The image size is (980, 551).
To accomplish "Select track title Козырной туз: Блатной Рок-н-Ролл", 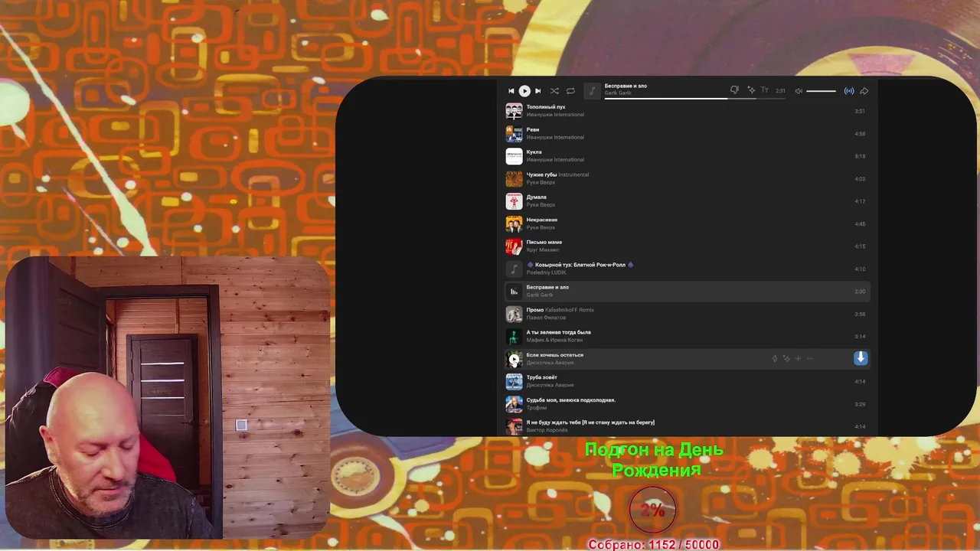I will 580,265.
